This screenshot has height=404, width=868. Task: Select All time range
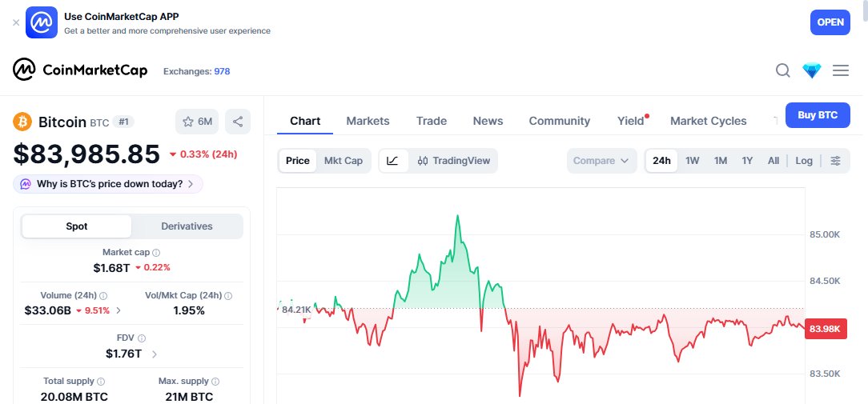click(774, 161)
